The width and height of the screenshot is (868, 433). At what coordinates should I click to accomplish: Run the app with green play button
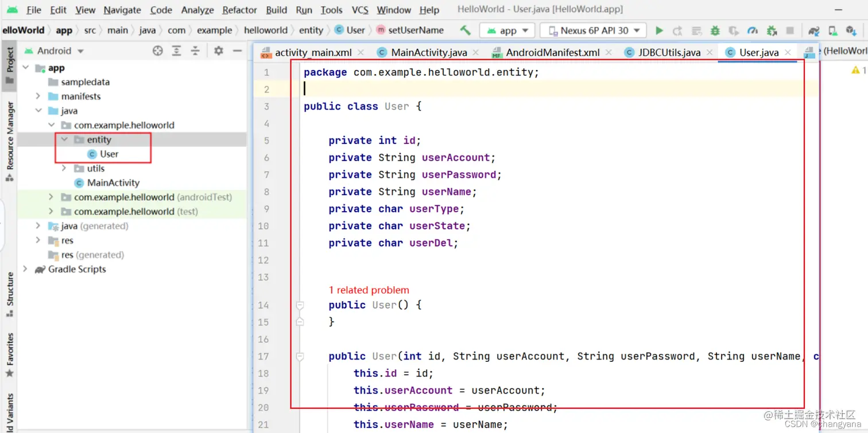pos(660,30)
